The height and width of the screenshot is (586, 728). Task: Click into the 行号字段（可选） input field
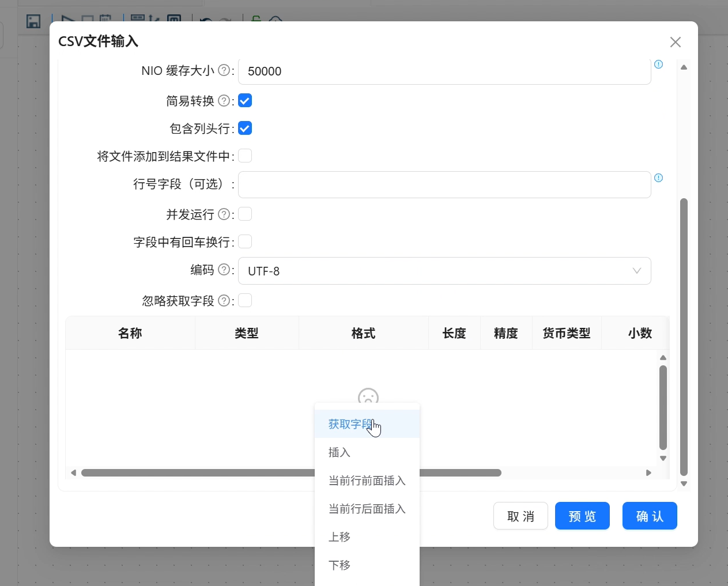[444, 184]
